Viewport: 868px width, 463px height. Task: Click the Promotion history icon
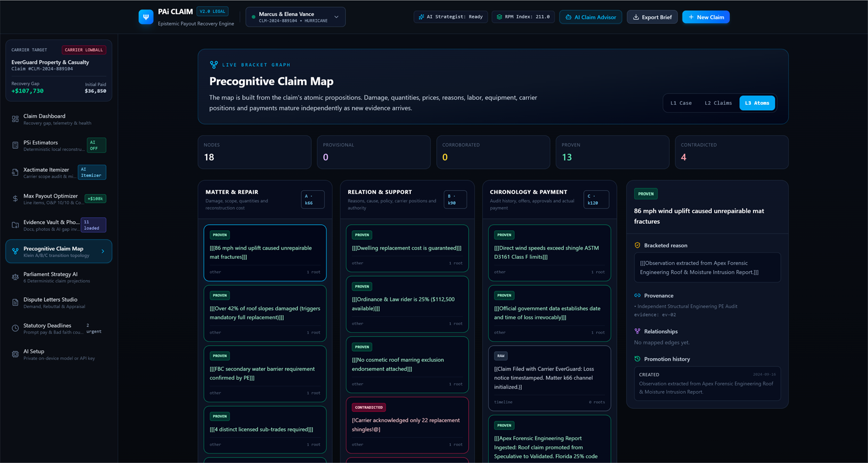(x=637, y=359)
